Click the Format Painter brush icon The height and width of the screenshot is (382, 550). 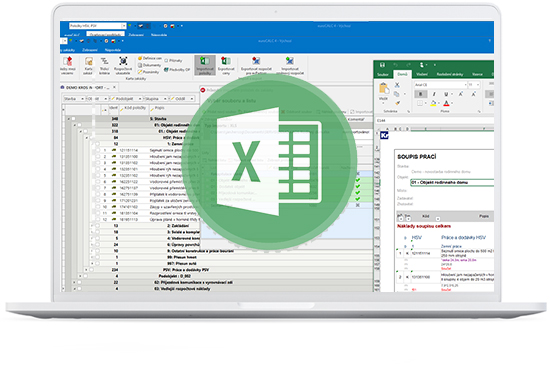[397, 103]
